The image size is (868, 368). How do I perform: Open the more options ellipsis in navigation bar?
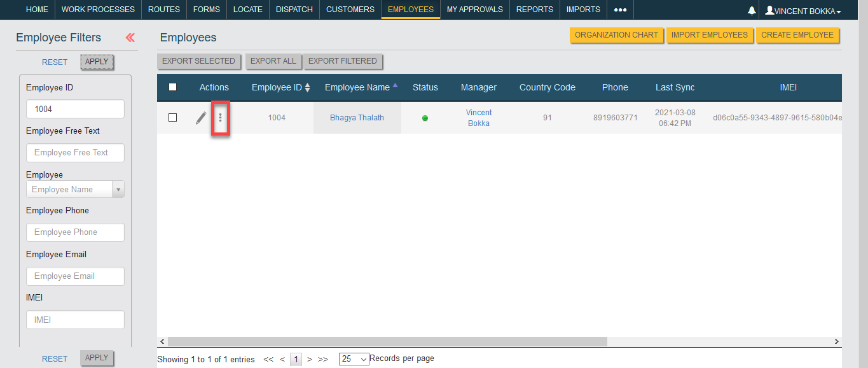pos(620,10)
